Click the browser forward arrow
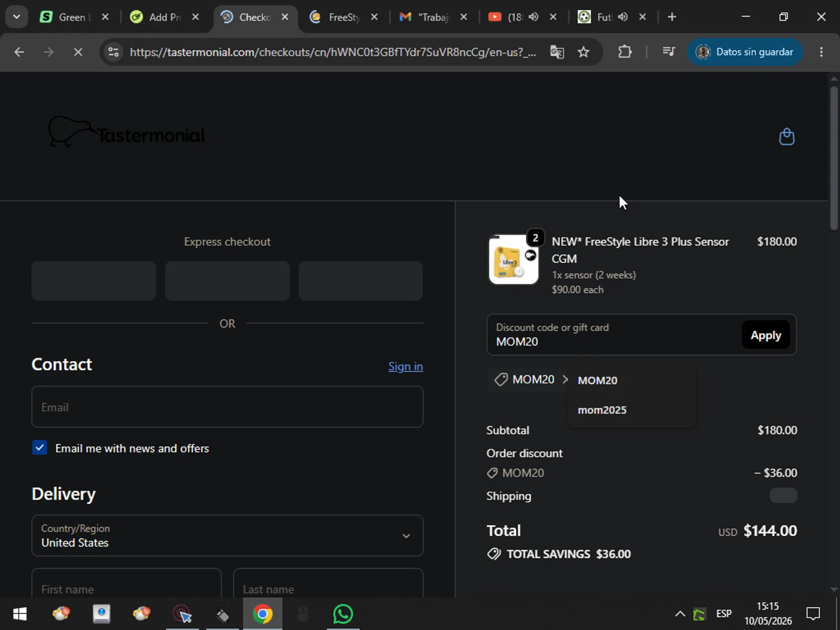This screenshot has height=630, width=840. [x=49, y=52]
